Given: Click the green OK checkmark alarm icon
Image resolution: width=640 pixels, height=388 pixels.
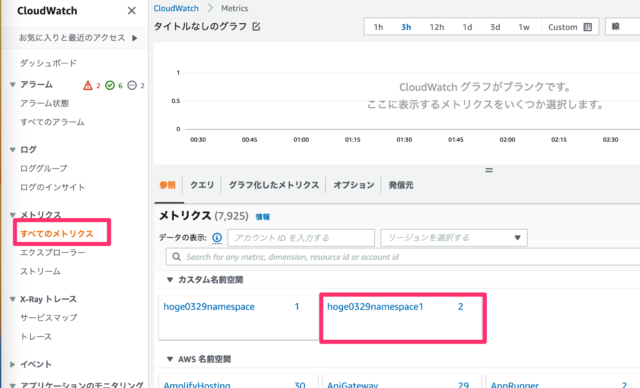Looking at the screenshot, I should click(110, 85).
